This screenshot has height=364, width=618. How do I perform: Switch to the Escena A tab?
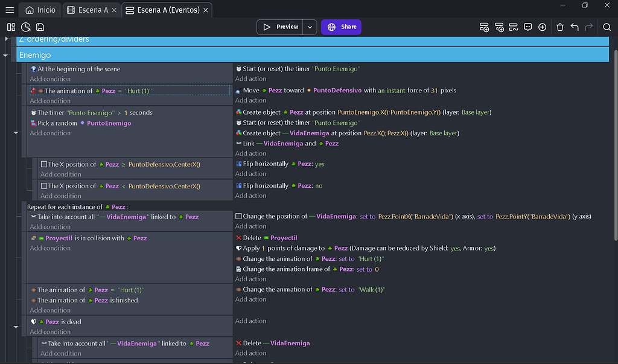coord(91,10)
